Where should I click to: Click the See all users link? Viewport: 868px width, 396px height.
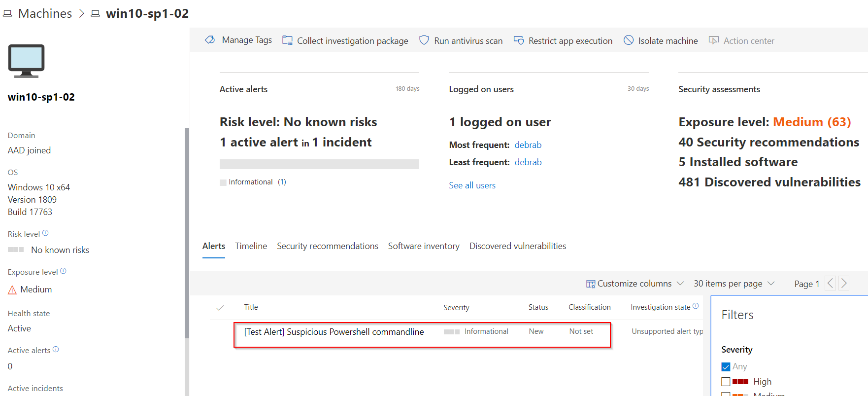click(x=472, y=185)
